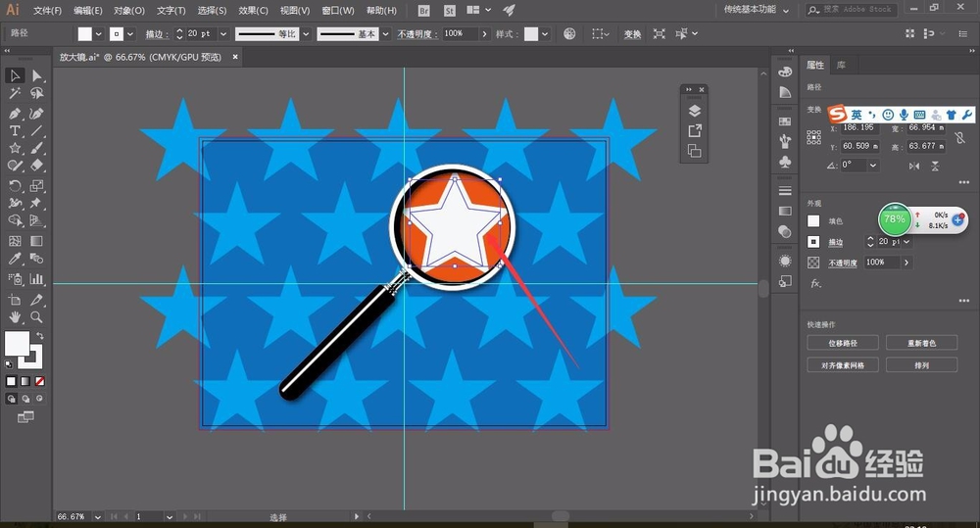Image resolution: width=980 pixels, height=528 pixels.
Task: Select the Selection (black arrow) tool
Action: pos(15,75)
